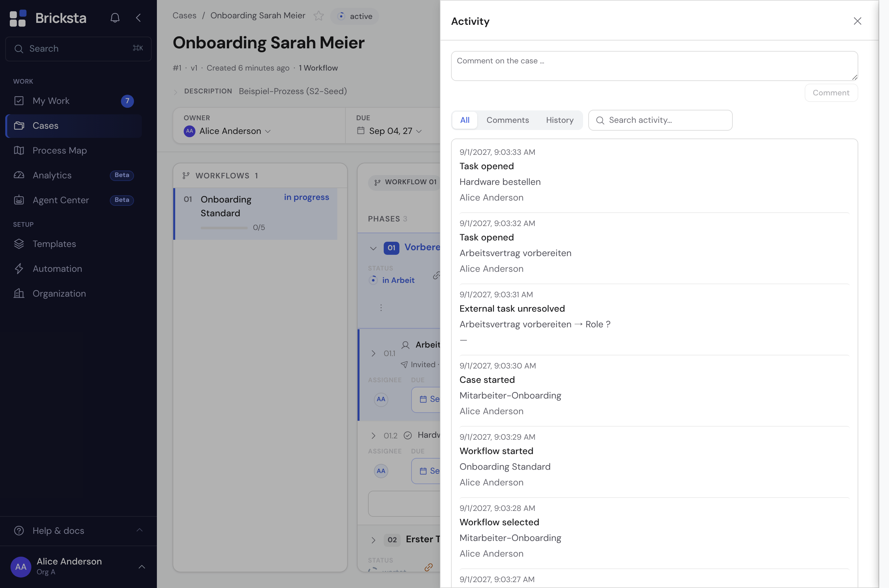Click the 1 Workflow link
889x588 pixels.
pos(318,68)
